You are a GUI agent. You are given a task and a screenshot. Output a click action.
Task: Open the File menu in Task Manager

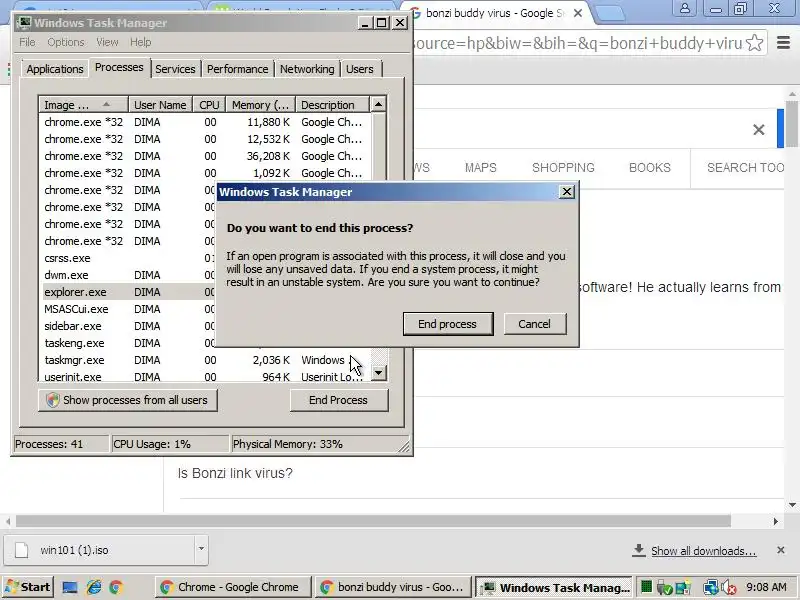tap(27, 42)
